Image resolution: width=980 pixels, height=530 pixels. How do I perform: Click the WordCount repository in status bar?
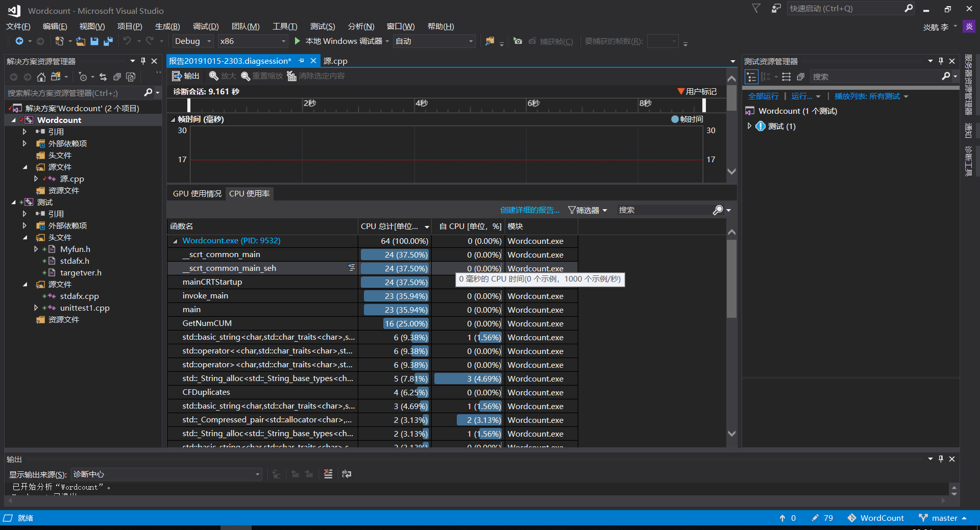[876, 518]
